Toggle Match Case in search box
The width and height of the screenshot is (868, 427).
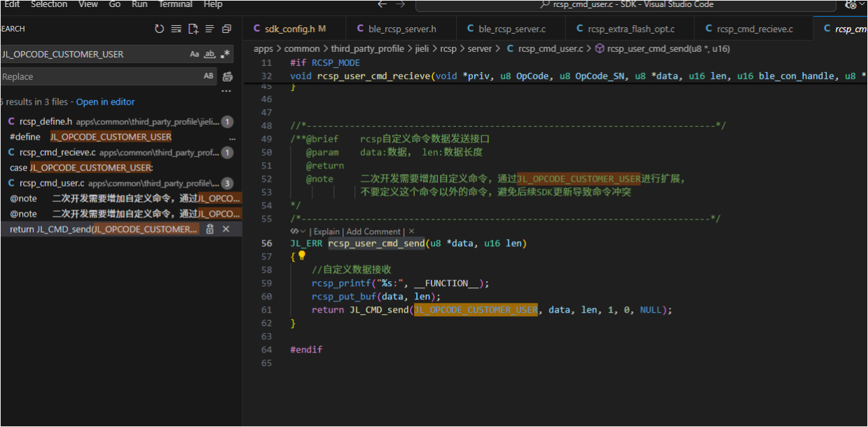[195, 54]
